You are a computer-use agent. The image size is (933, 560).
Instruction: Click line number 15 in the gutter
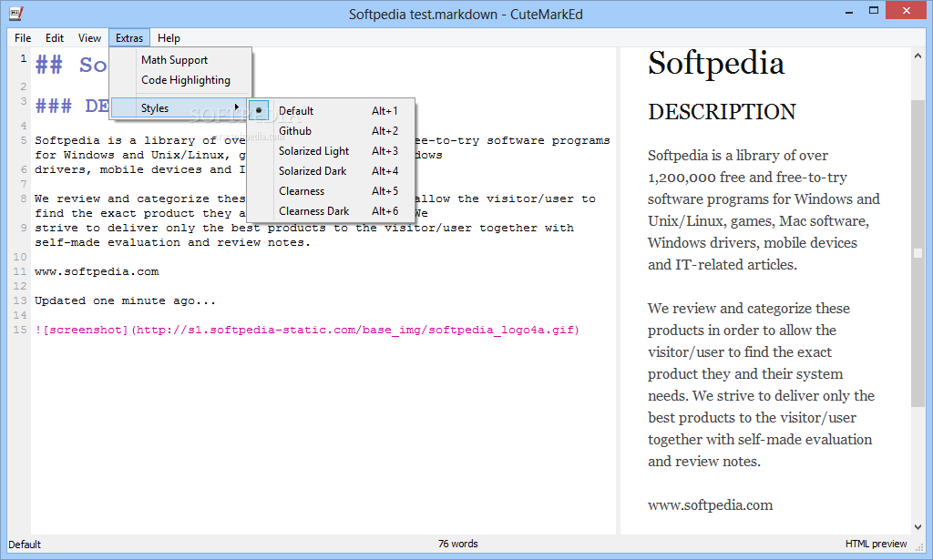20,330
